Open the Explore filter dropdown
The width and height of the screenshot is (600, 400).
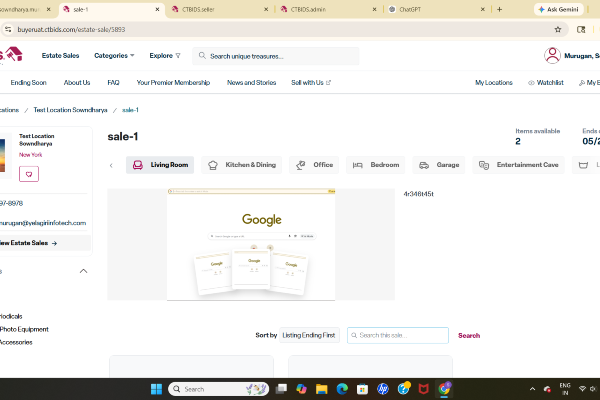[x=165, y=56]
